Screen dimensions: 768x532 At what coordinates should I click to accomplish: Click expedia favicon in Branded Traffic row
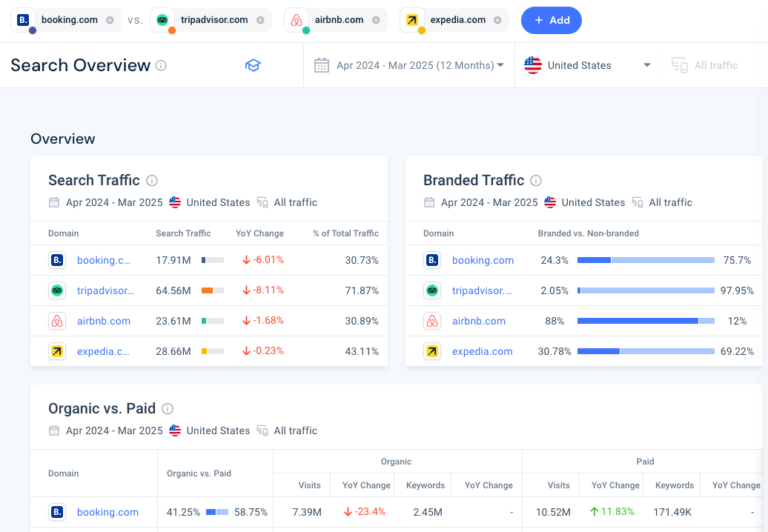pos(432,351)
